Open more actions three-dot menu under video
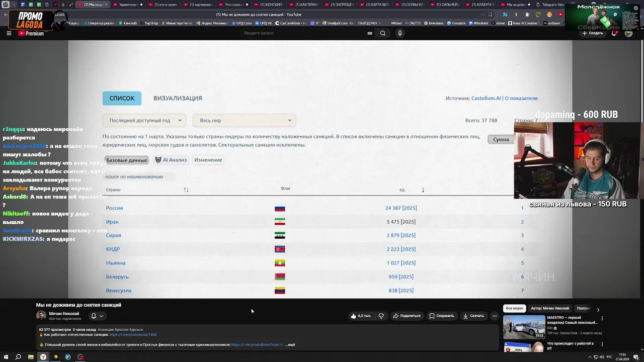Viewport: 644px width, 362px height. (x=495, y=316)
